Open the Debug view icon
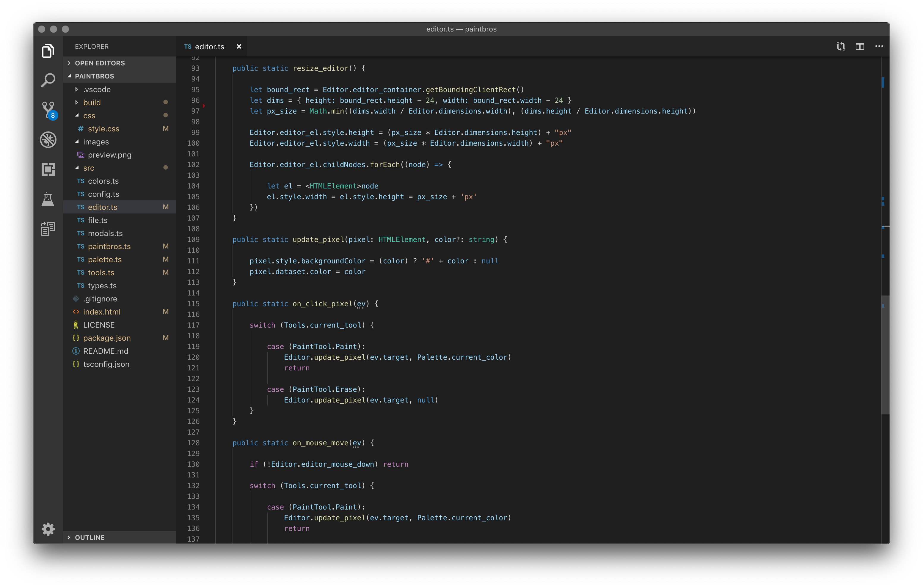Viewport: 923px width, 588px height. tap(48, 139)
